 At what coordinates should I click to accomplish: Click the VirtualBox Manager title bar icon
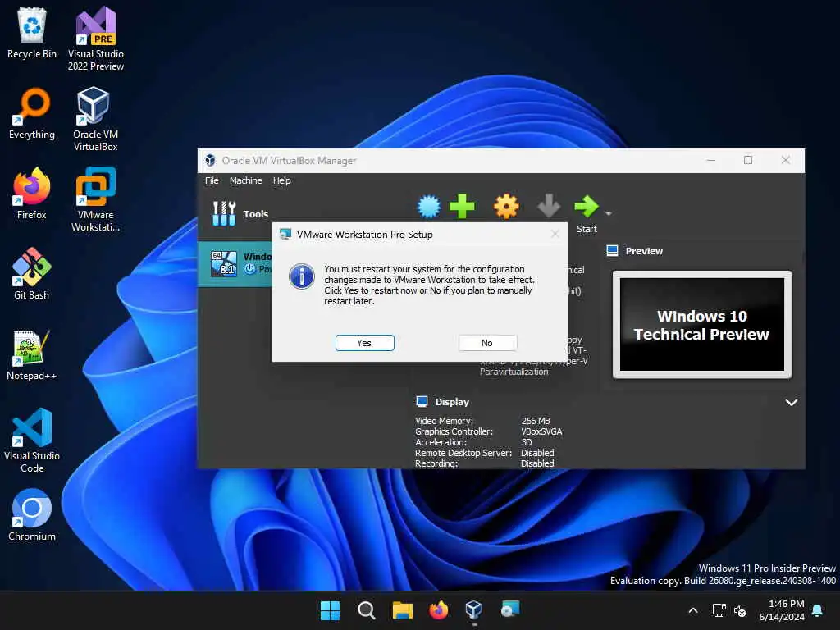tap(210, 160)
